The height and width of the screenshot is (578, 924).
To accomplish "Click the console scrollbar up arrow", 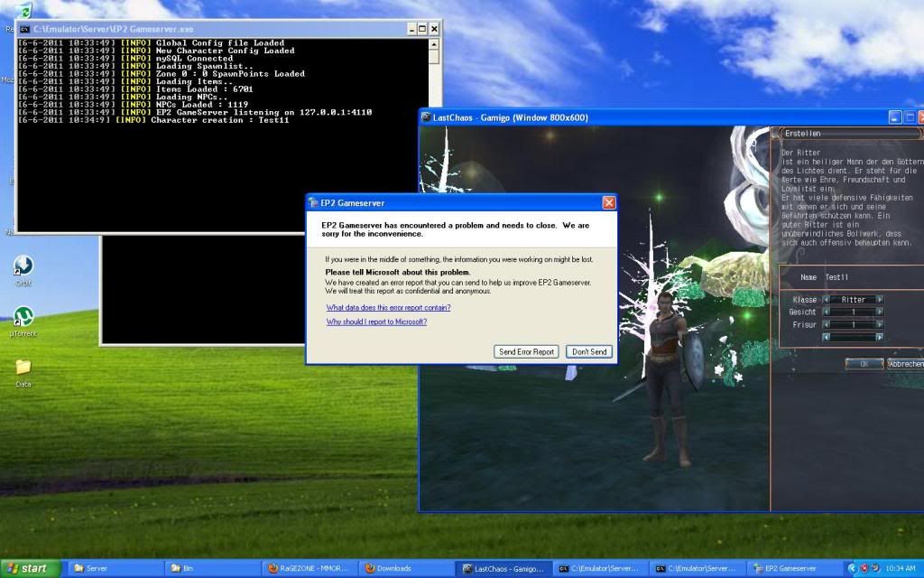I will (x=434, y=44).
